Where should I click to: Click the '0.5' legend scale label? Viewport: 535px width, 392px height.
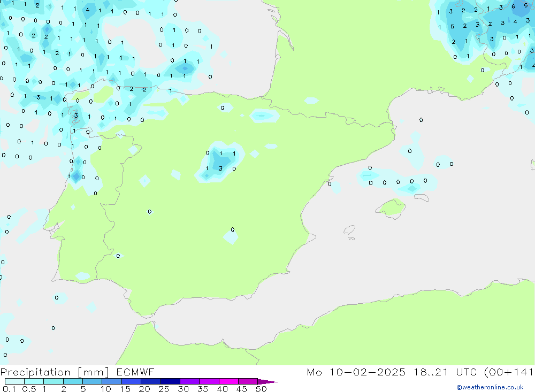29,389
